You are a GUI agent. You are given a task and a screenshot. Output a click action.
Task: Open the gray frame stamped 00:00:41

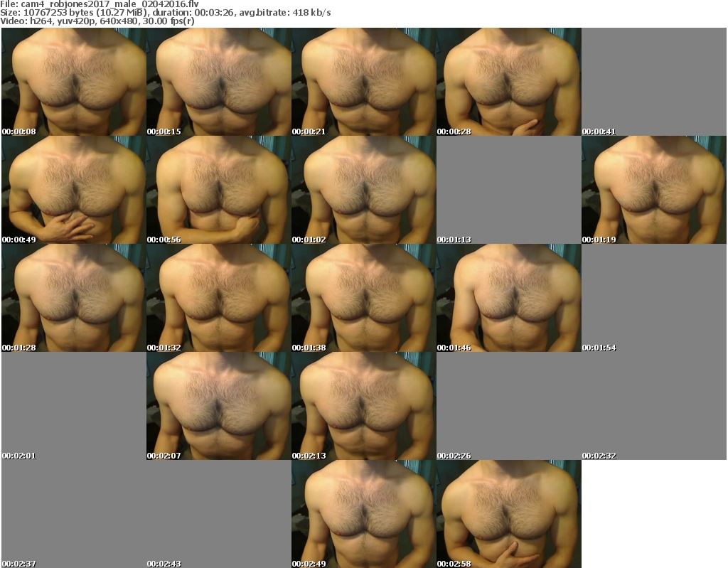tap(654, 82)
